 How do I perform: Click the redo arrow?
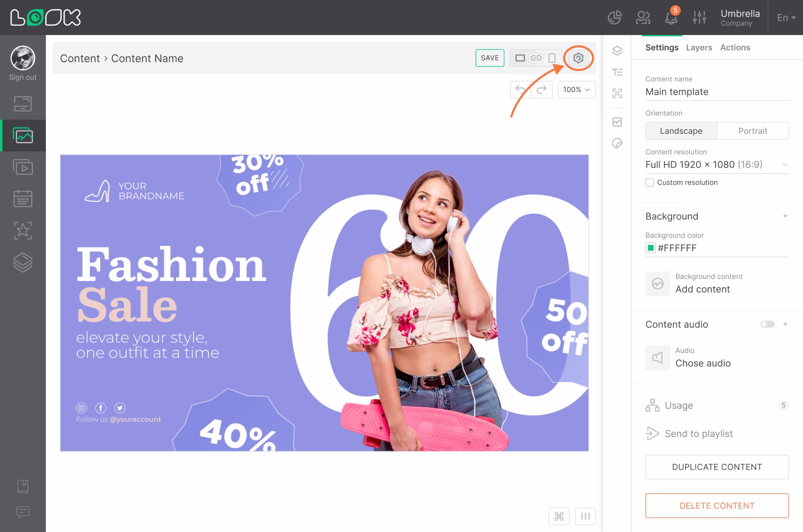(542, 90)
